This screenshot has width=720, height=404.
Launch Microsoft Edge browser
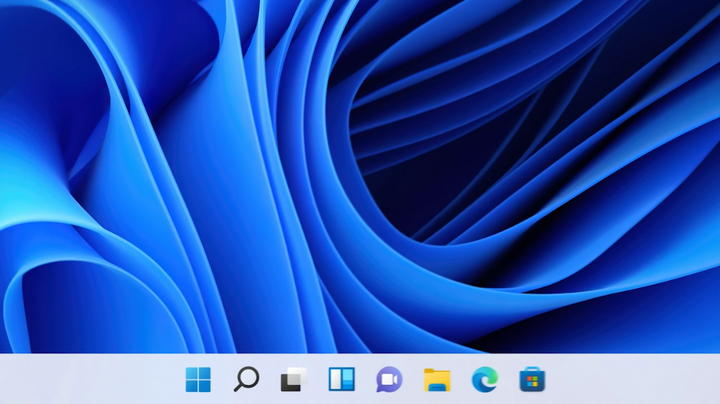click(x=485, y=380)
